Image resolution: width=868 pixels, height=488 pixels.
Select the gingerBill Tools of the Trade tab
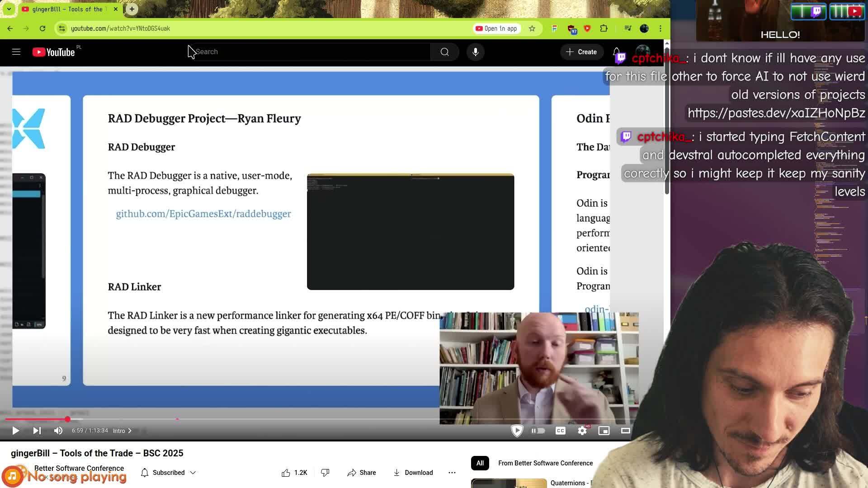(x=69, y=9)
